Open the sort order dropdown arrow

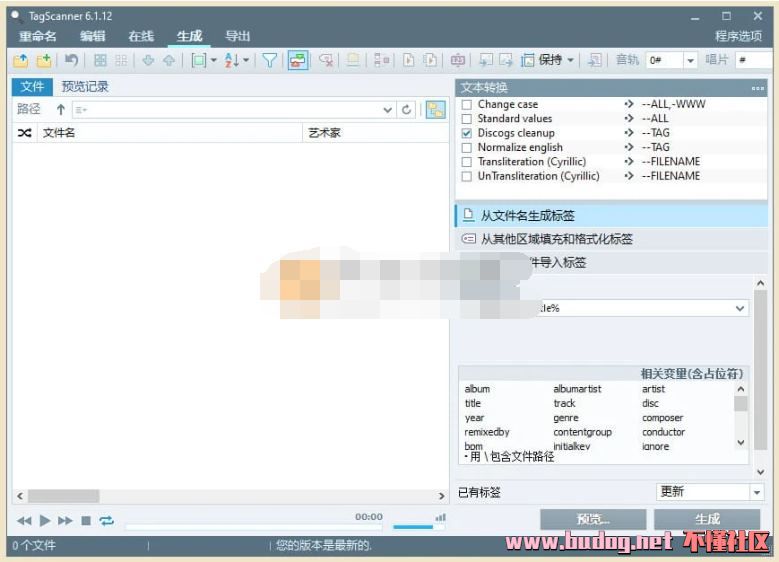(246, 60)
